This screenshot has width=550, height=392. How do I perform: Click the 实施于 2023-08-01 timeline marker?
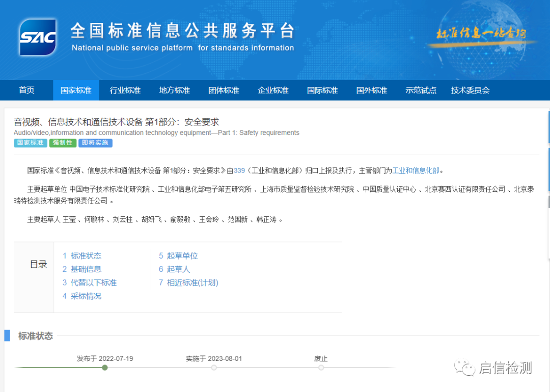tap(214, 368)
